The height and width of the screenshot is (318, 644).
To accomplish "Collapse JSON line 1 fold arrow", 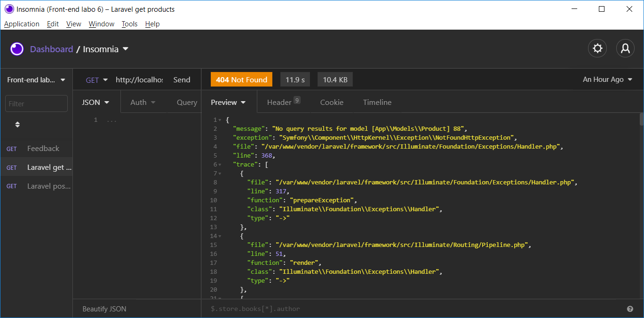I will (x=220, y=120).
